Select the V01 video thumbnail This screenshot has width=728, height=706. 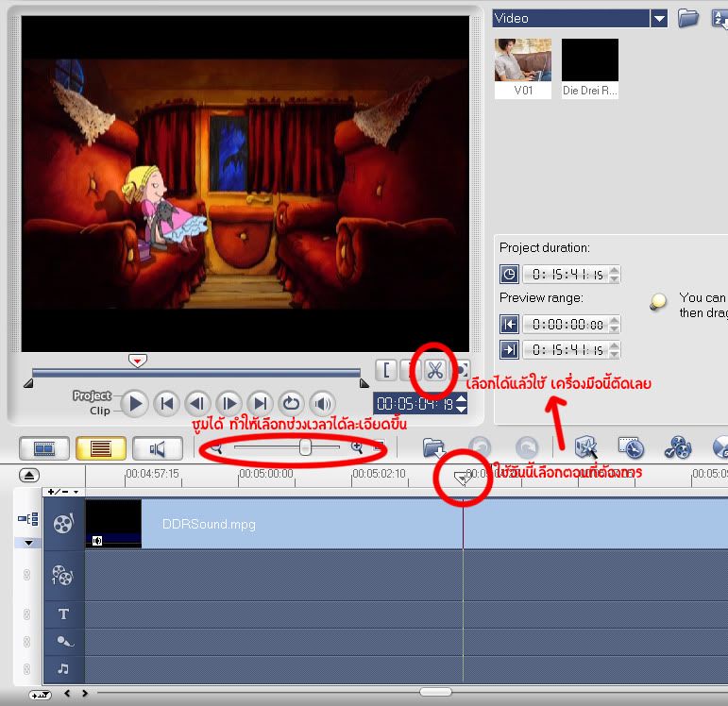(x=522, y=61)
